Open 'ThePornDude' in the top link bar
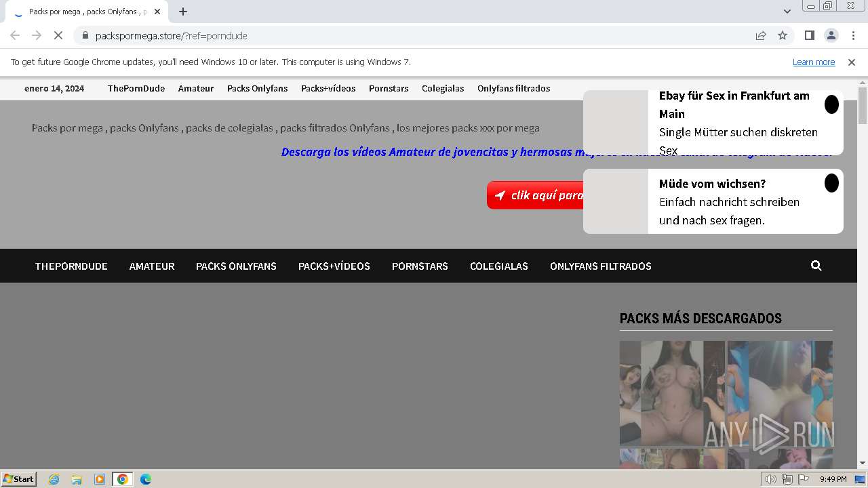 pos(136,88)
